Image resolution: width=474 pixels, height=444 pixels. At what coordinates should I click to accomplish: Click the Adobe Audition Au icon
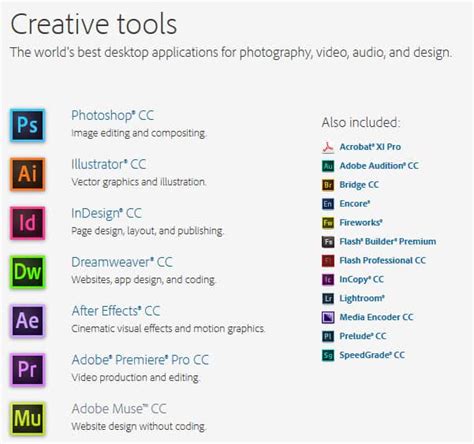(328, 166)
